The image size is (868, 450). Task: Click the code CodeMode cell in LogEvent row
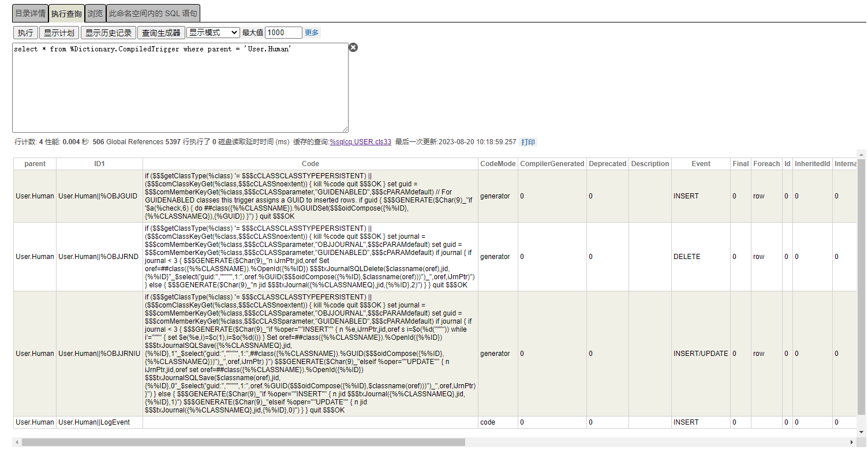[x=498, y=422]
